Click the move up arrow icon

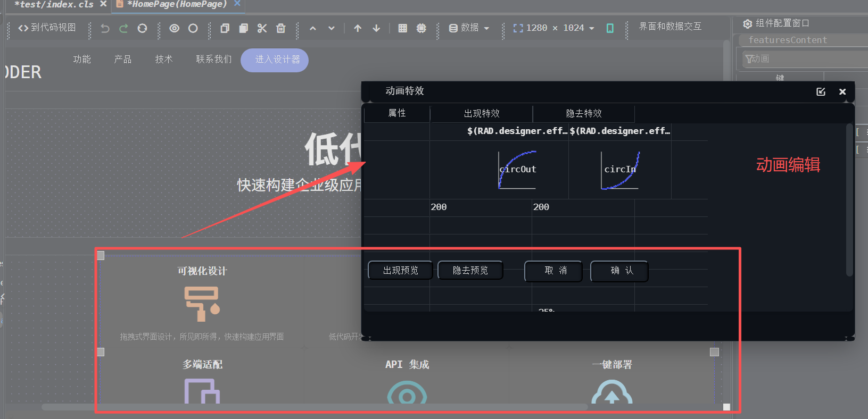(358, 28)
